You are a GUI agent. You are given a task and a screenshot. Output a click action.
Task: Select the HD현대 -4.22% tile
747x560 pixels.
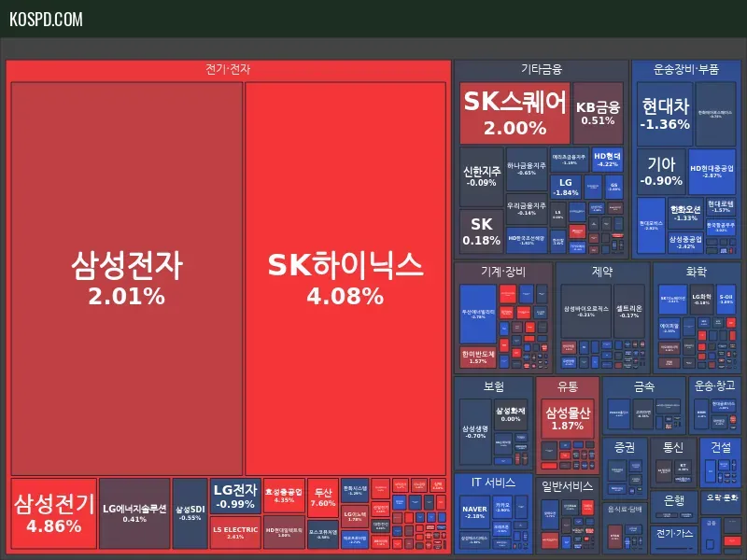608,160
